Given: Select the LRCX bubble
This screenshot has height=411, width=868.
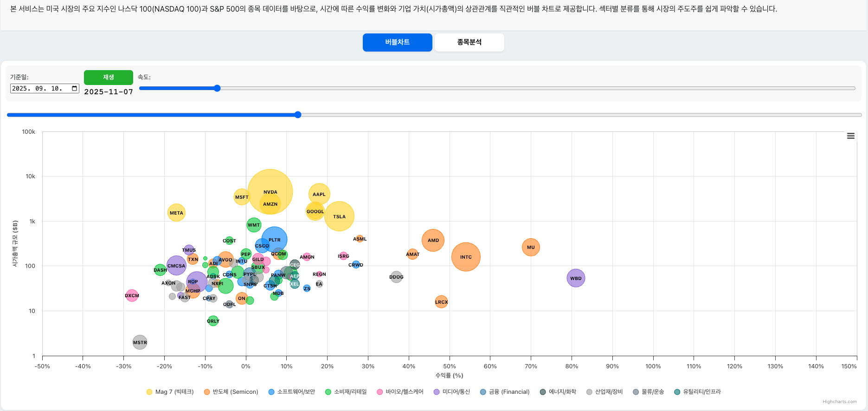Looking at the screenshot, I should (x=441, y=302).
